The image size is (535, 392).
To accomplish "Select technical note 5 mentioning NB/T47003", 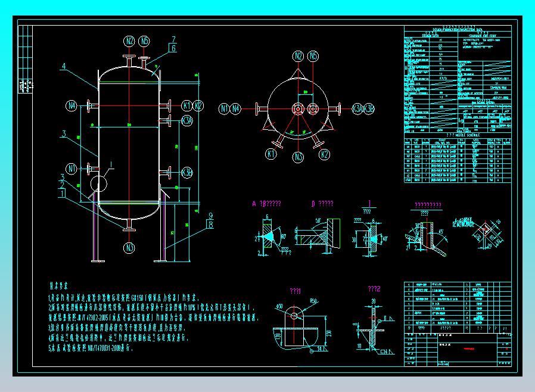I will point(91,349).
